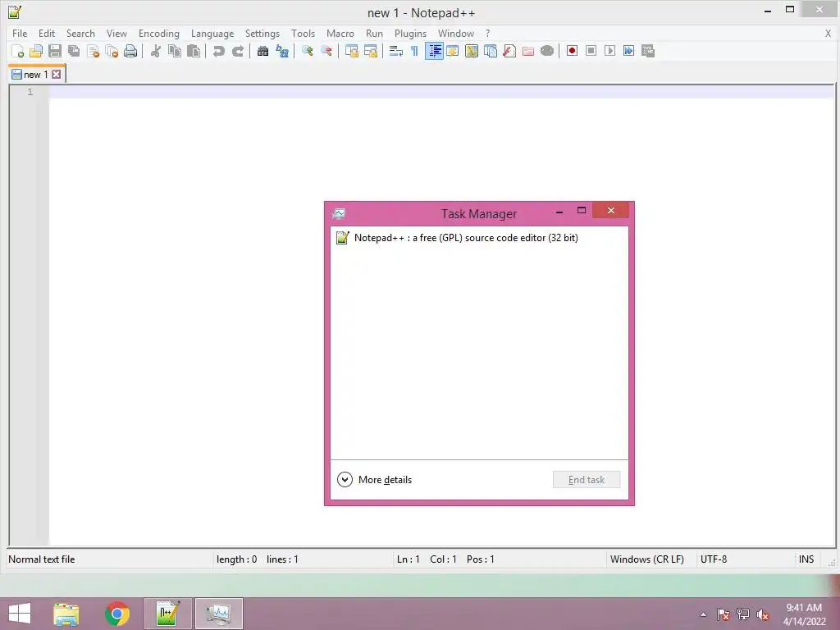
Task: Start macro recording with red dot icon
Action: pos(572,51)
